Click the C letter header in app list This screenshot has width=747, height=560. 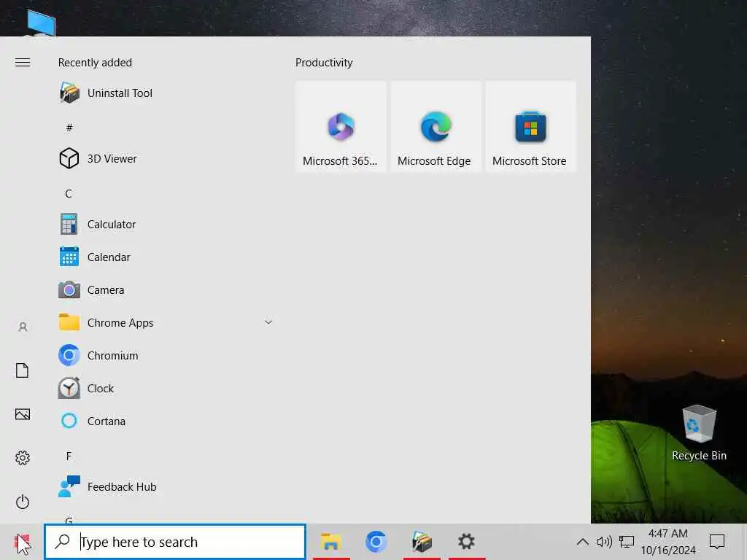(69, 193)
